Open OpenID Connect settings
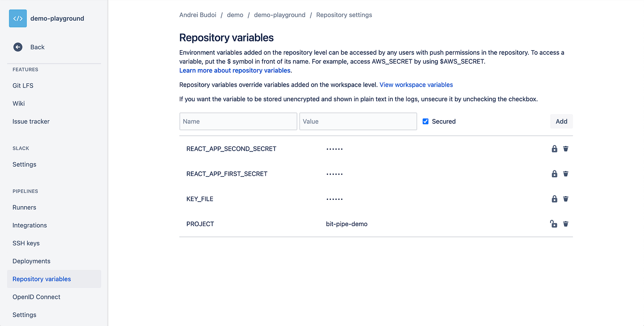 click(x=36, y=297)
